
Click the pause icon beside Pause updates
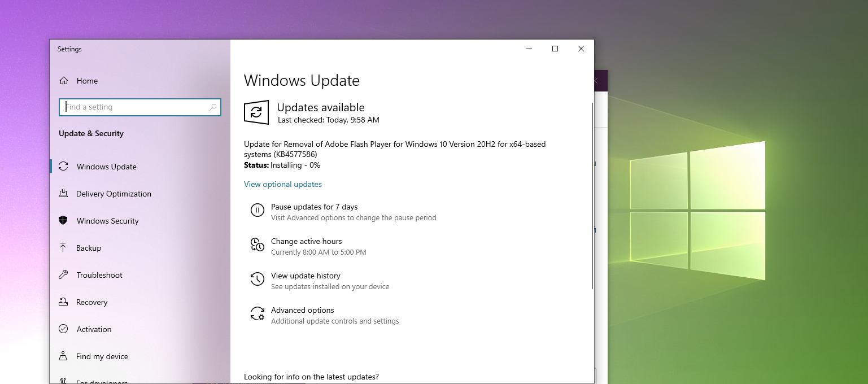(257, 210)
